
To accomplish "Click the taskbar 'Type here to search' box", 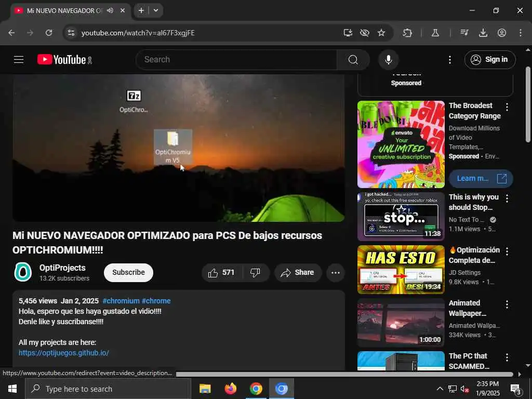I will pos(108,389).
